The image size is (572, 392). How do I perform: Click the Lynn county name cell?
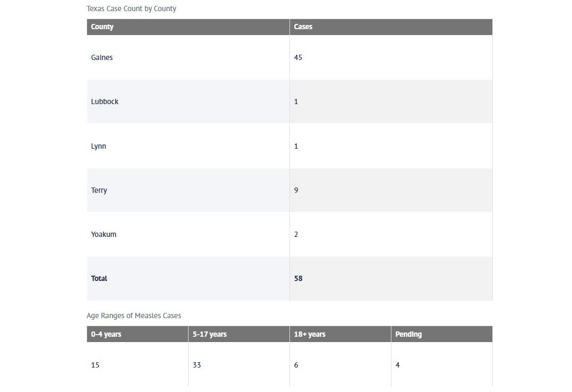tap(99, 146)
